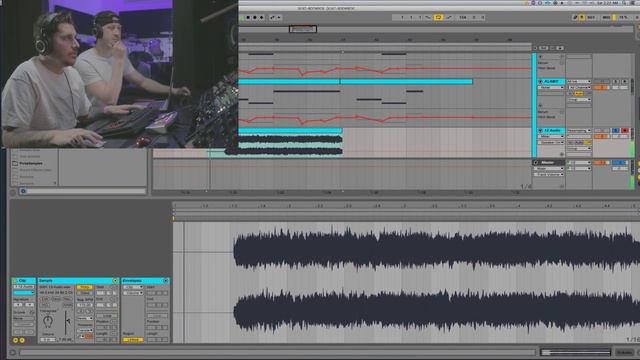Select the 12 Audio clip header
Screen dimensions: 640x360
[x=290, y=131]
